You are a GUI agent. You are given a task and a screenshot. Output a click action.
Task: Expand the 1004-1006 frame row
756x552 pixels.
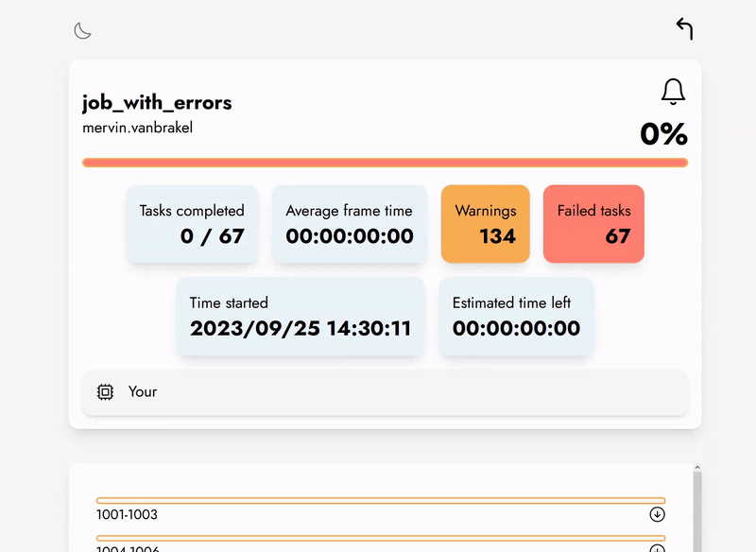pyautogui.click(x=378, y=546)
